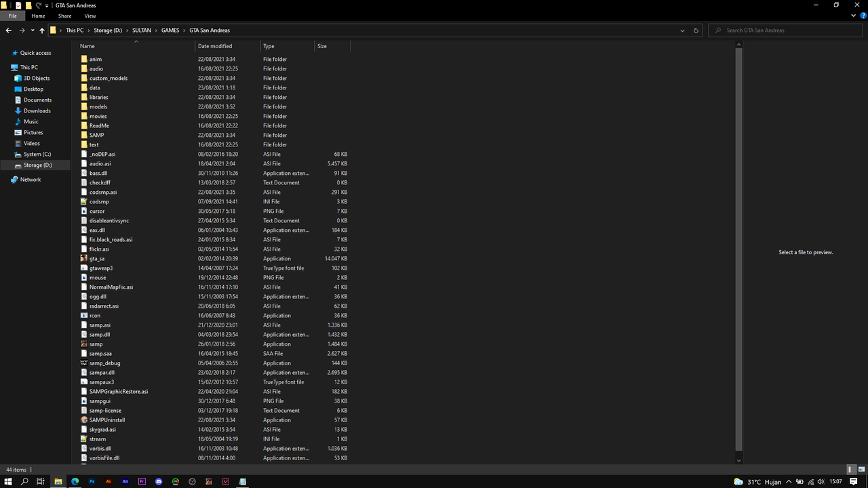
Task: Open the weather widget showing 31°C Hujan
Action: point(756,481)
